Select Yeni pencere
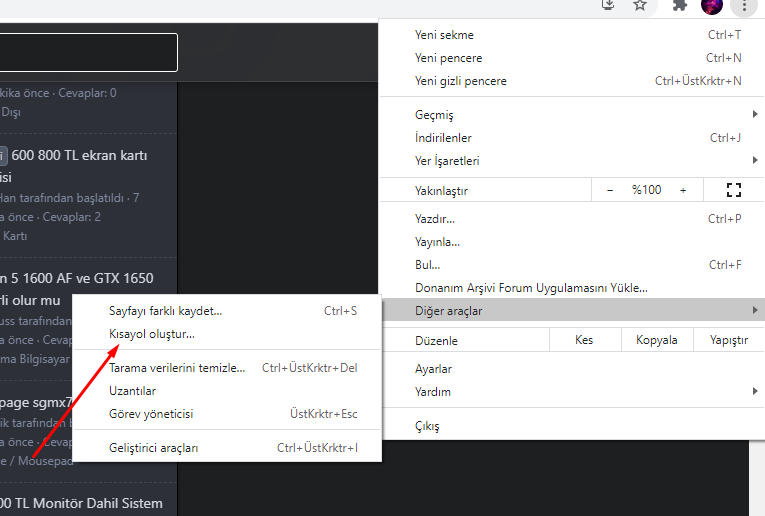The height and width of the screenshot is (516, 765). point(572,58)
